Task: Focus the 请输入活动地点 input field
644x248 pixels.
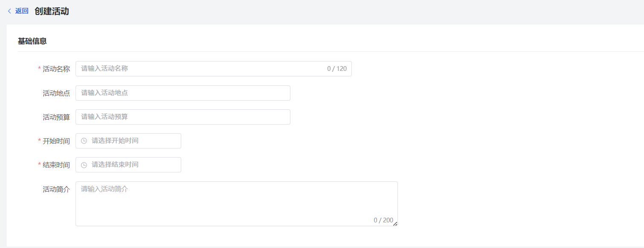Action: click(x=183, y=93)
